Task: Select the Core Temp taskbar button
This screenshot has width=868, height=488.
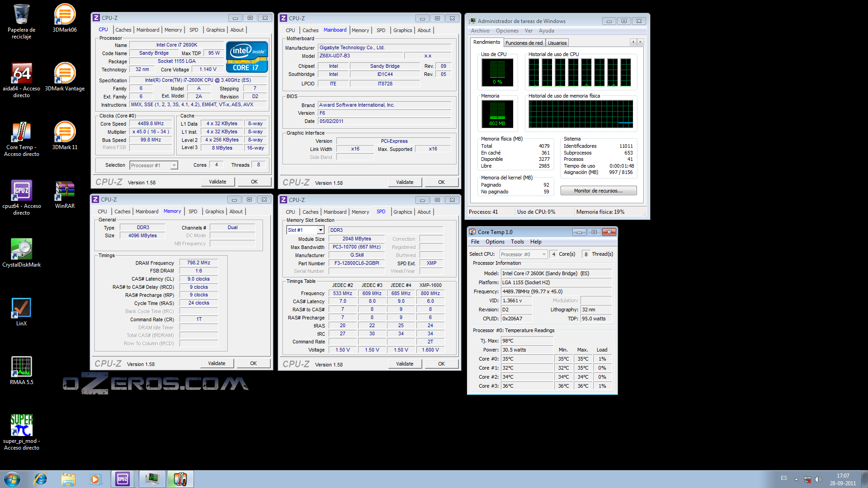Action: click(x=180, y=479)
